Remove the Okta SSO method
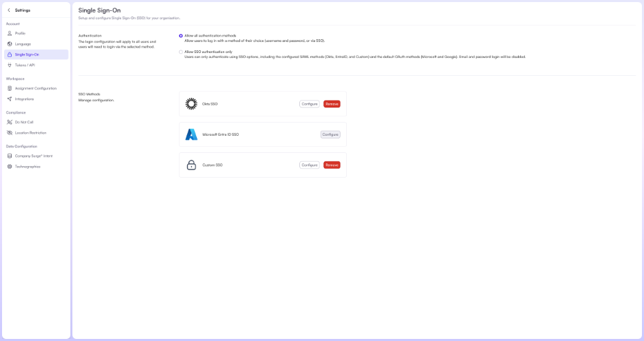Screen dimensions: 644x341 tap(332, 104)
